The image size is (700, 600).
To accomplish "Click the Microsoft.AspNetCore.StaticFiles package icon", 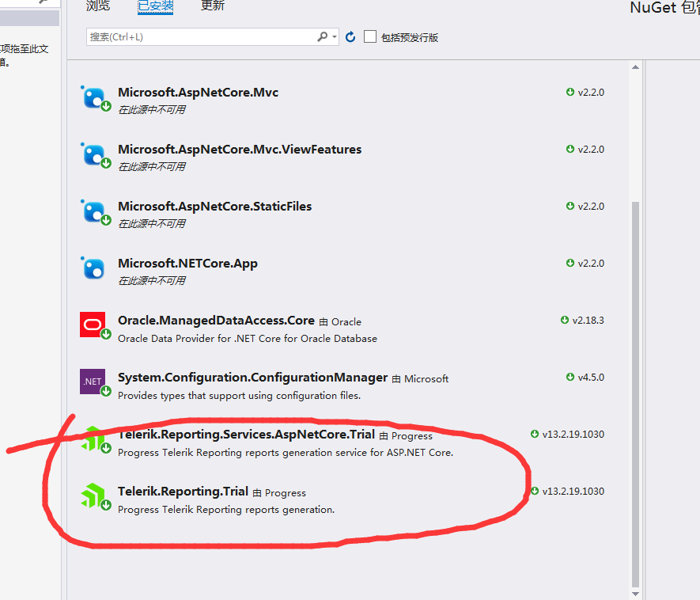I will pyautogui.click(x=95, y=212).
